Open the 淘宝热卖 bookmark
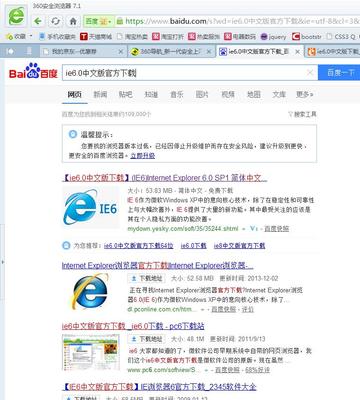 pyautogui.click(x=132, y=36)
